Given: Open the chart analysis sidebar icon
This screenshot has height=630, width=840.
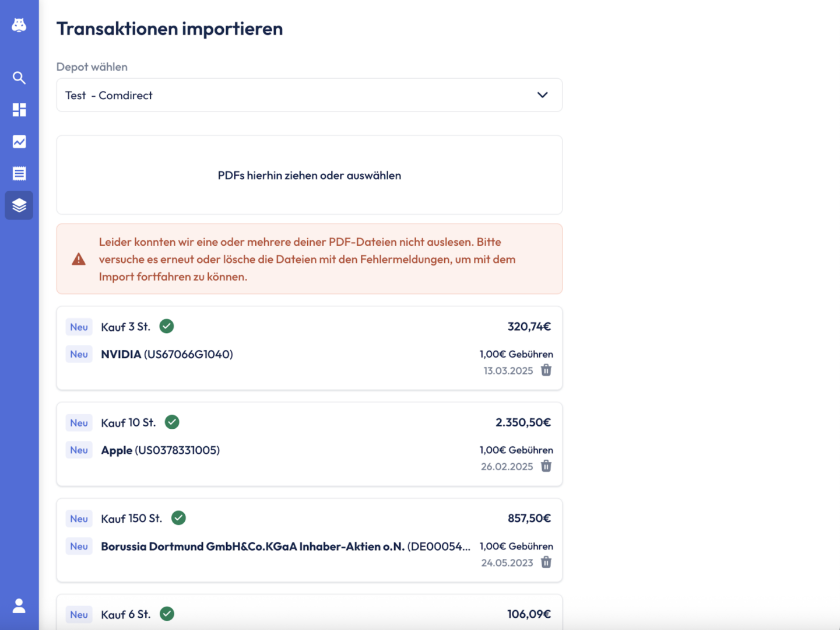Looking at the screenshot, I should click(19, 142).
